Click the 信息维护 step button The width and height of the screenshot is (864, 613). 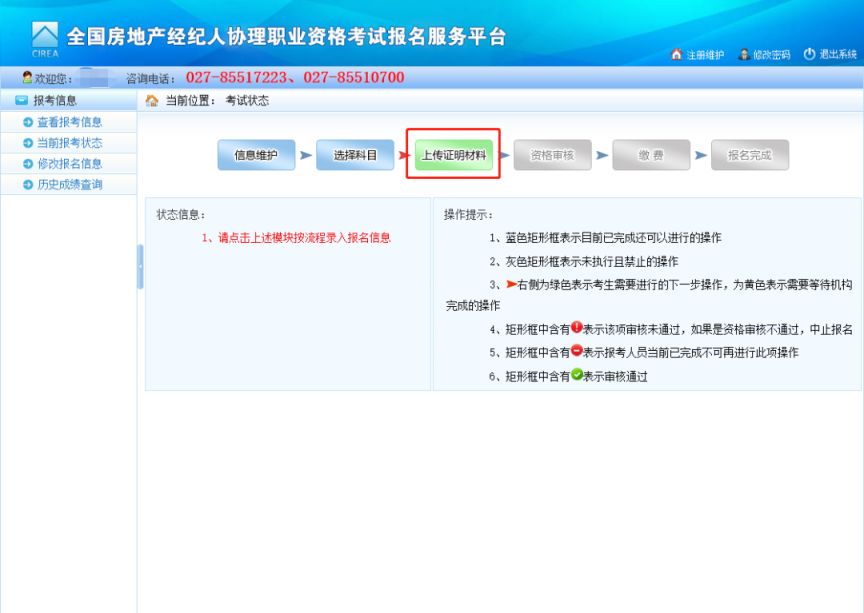tap(256, 155)
